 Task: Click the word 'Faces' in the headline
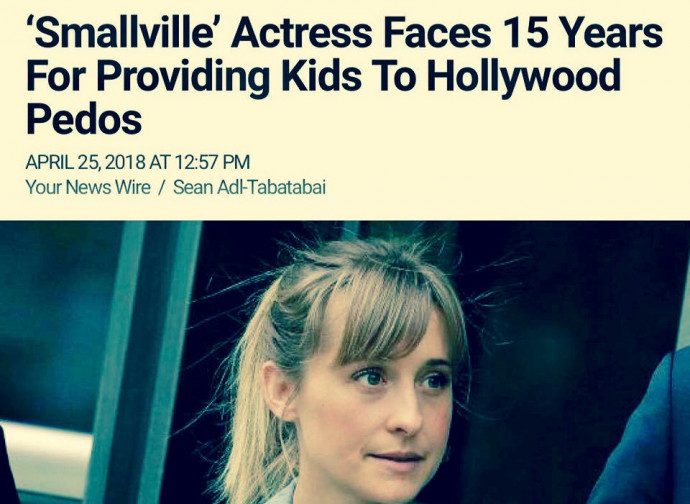coord(437,34)
